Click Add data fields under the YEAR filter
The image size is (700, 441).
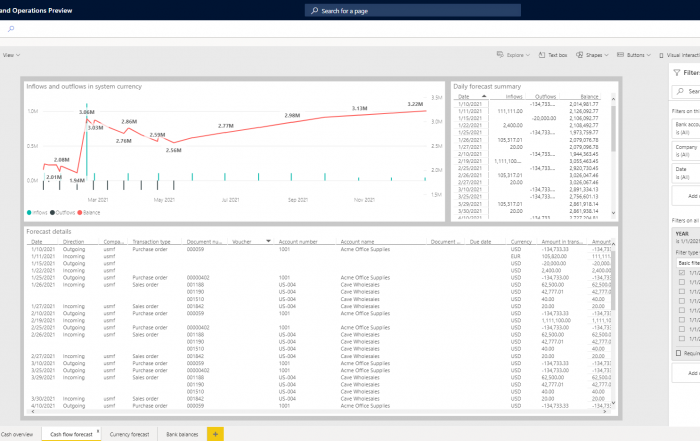[x=686, y=373]
